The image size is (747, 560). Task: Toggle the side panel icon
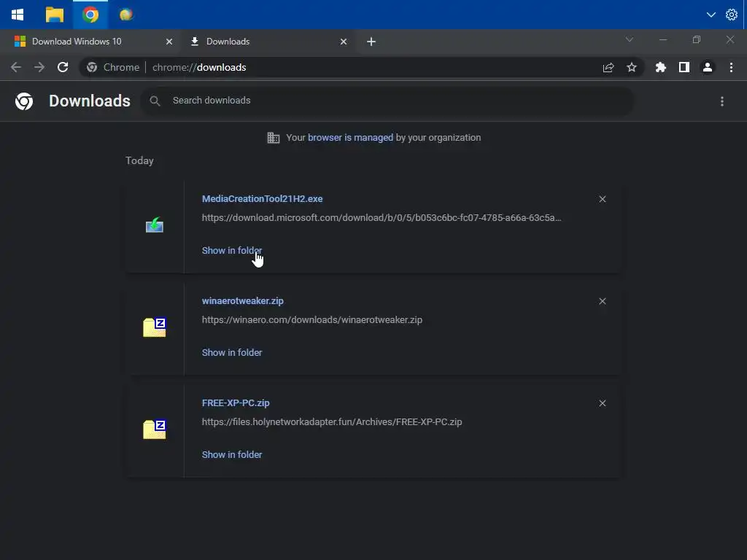[684, 68]
